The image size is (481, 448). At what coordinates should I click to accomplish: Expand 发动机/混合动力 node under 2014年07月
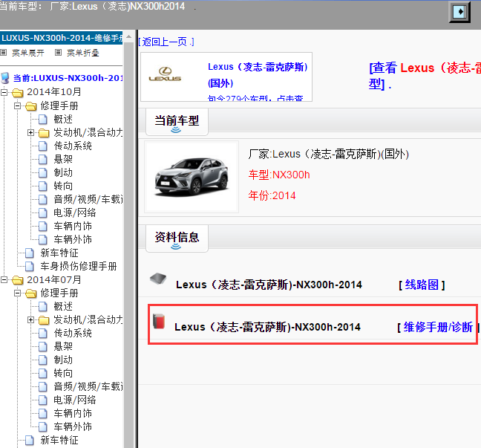pyautogui.click(x=30, y=320)
